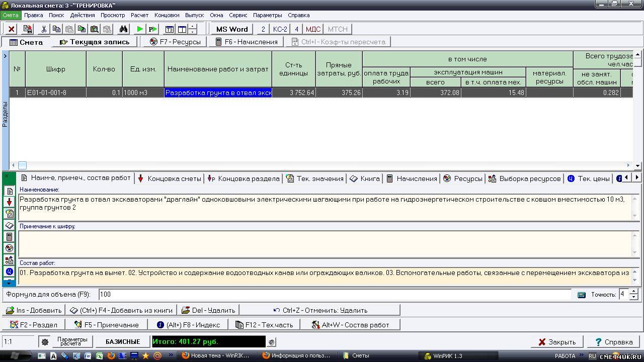Toggle the БАЗИСНЫЕ price mode button

click(x=123, y=342)
